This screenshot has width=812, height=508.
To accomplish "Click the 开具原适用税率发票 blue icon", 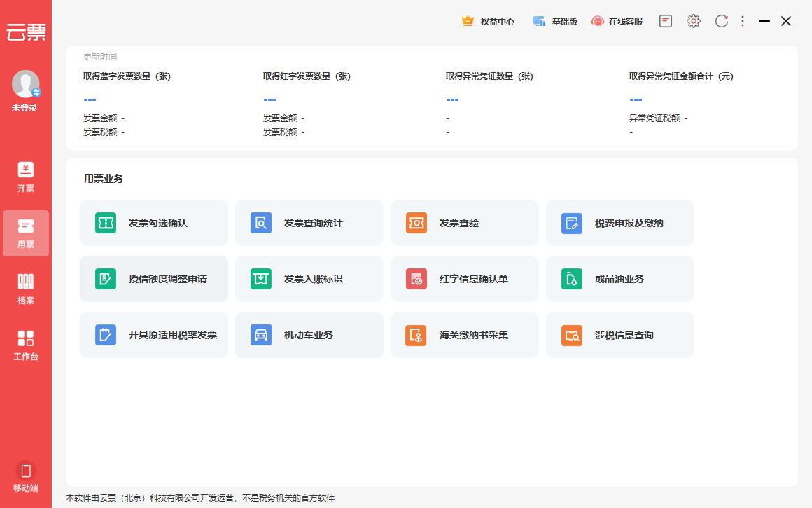I will [106, 335].
